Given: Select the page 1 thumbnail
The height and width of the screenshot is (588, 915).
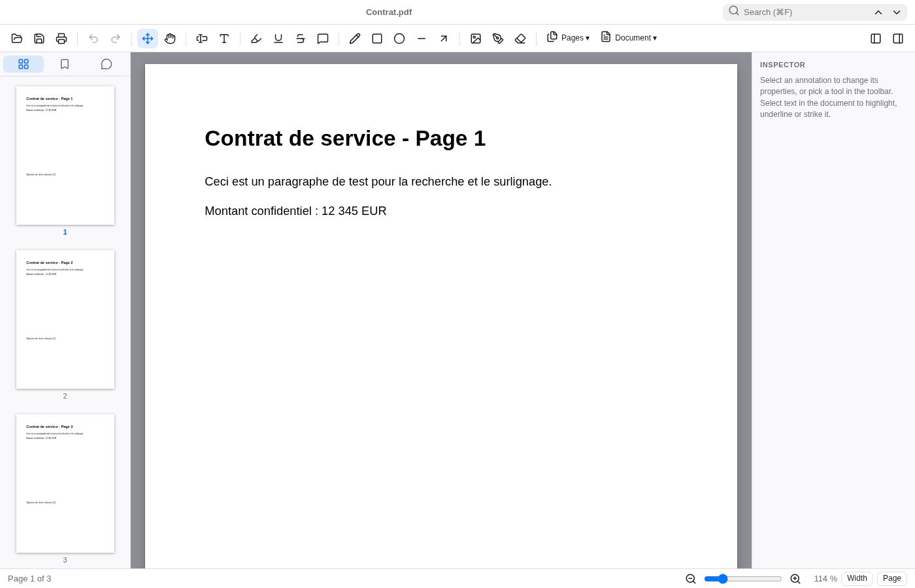Looking at the screenshot, I should point(65,155).
